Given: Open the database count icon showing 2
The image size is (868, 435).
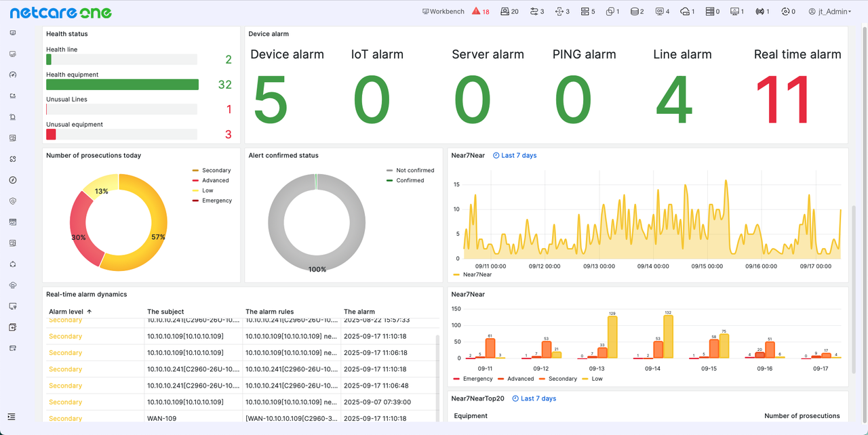Looking at the screenshot, I should pos(637,12).
